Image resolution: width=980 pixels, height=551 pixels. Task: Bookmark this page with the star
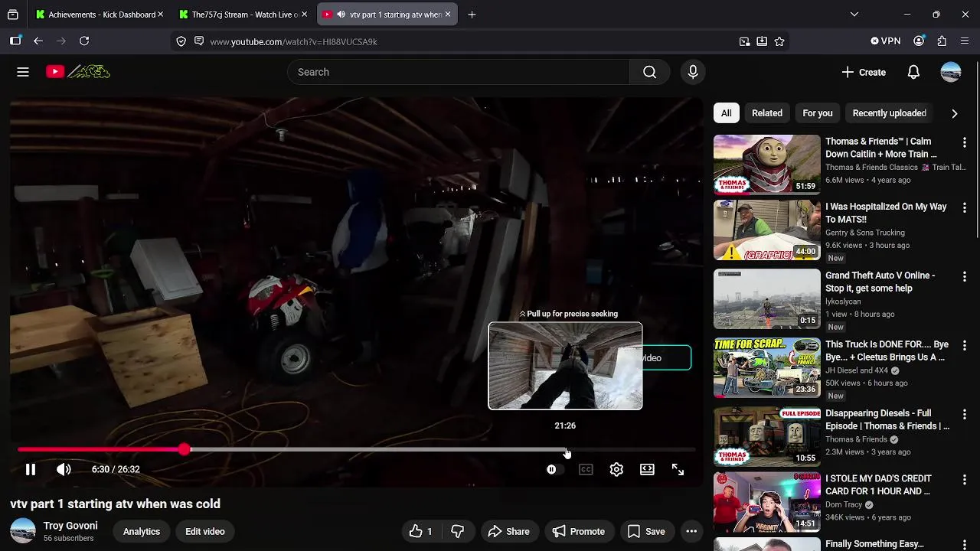click(x=779, y=41)
